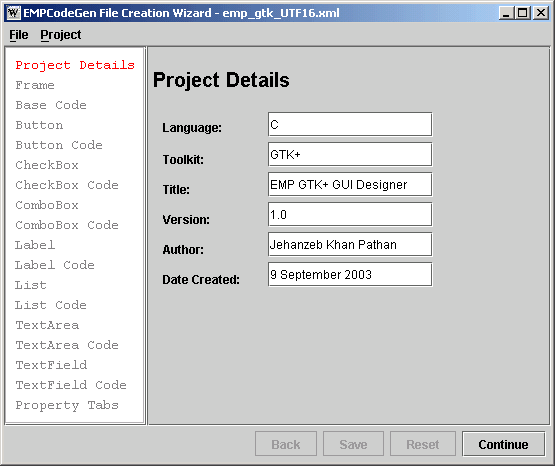Click into the Language text field
The image size is (555, 466).
tap(350, 124)
